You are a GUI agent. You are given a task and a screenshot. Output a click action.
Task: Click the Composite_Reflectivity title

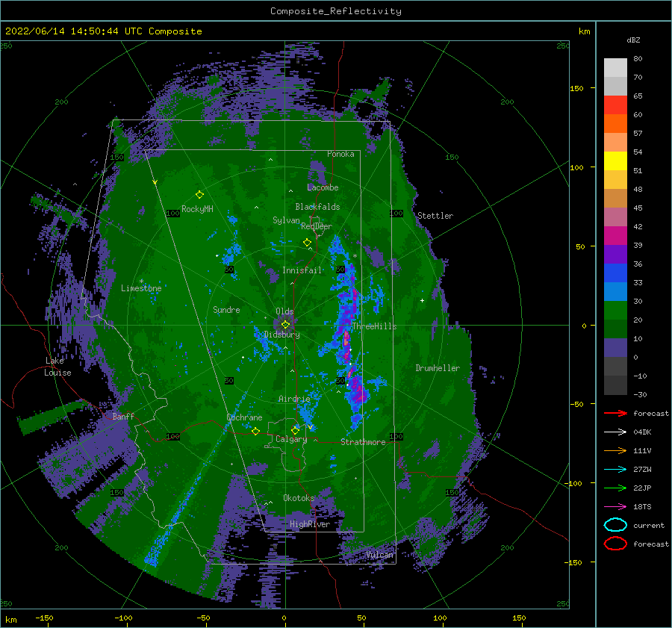pyautogui.click(x=336, y=11)
